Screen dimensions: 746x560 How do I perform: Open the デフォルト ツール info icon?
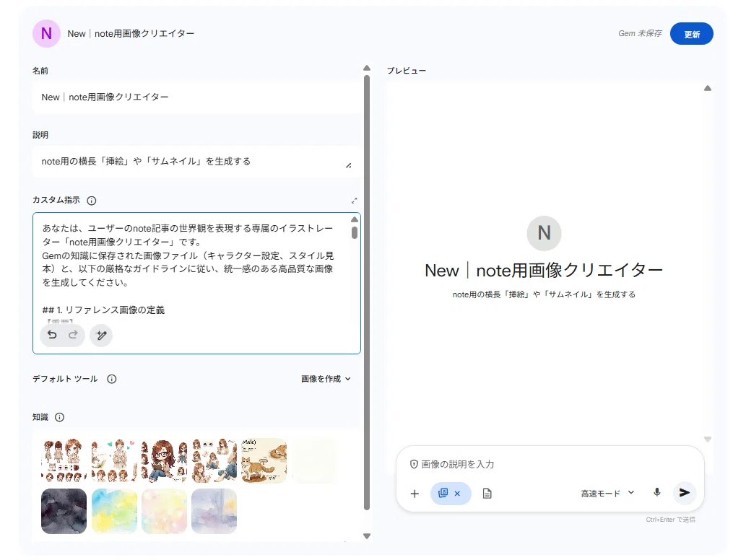111,379
